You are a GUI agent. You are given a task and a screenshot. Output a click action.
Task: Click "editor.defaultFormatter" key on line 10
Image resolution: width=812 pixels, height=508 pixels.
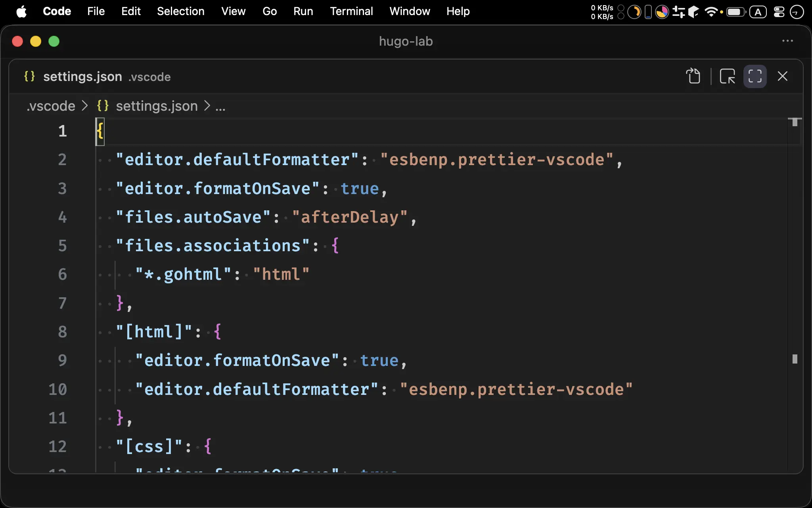tap(257, 389)
